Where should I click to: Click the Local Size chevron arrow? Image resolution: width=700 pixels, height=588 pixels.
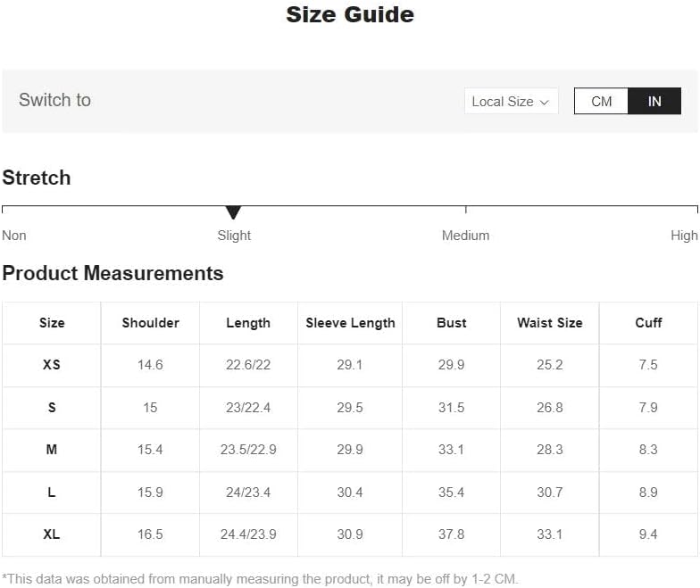click(x=545, y=102)
